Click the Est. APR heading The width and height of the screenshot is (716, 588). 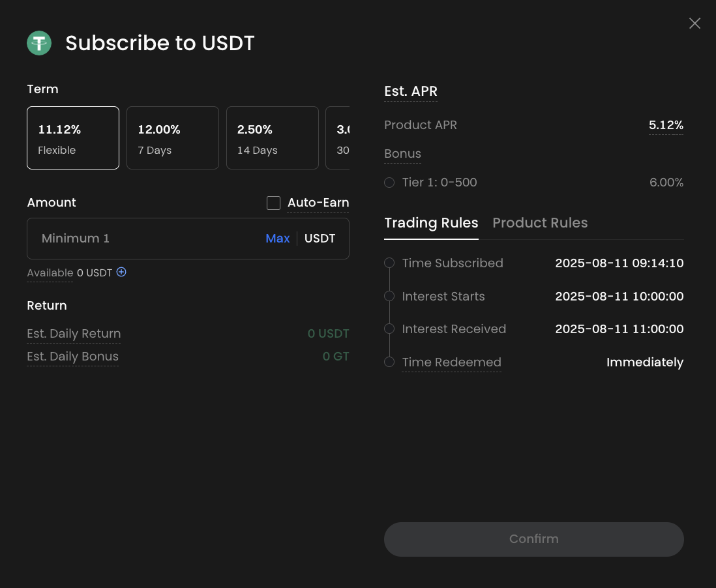coord(411,91)
